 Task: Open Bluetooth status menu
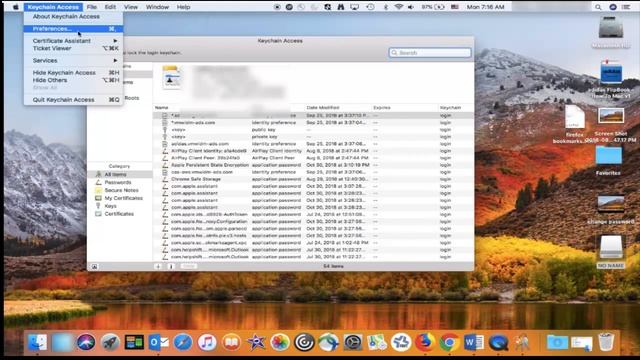[386, 7]
